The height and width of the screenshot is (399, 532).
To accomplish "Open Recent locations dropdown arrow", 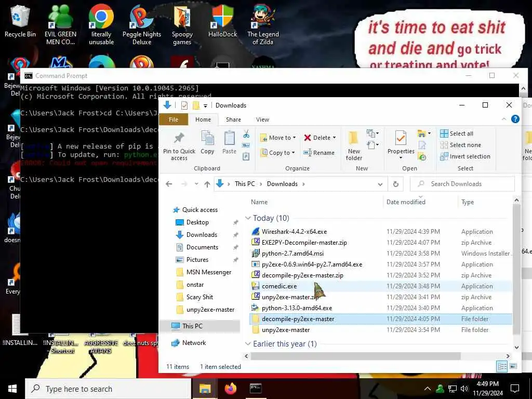I will click(196, 184).
